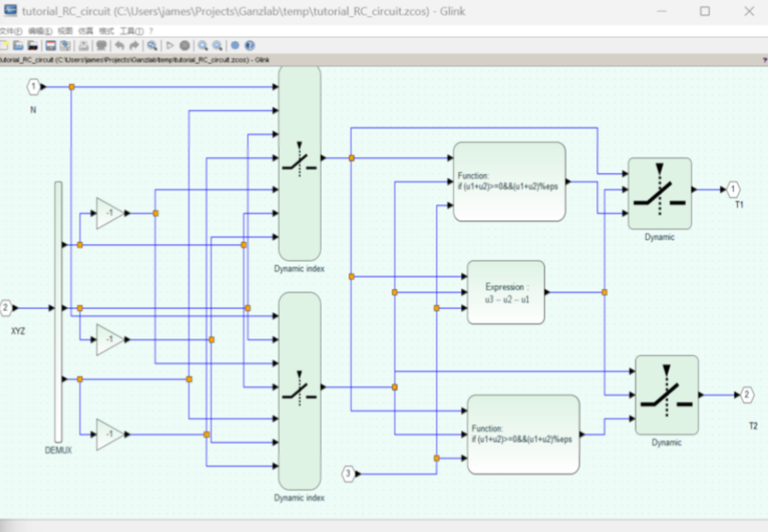This screenshot has height=532, width=768.
Task: Select the input port XYZ block
Action: tap(6, 308)
